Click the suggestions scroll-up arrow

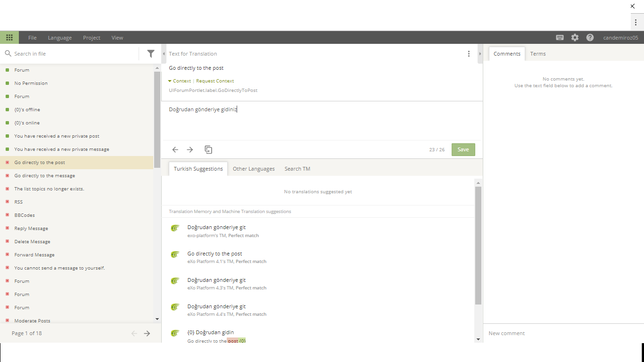pyautogui.click(x=478, y=183)
